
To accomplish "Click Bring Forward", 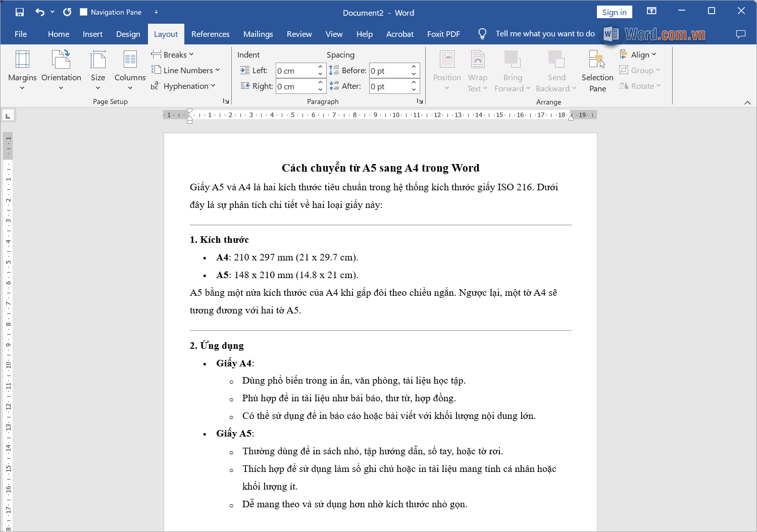I will [x=512, y=71].
